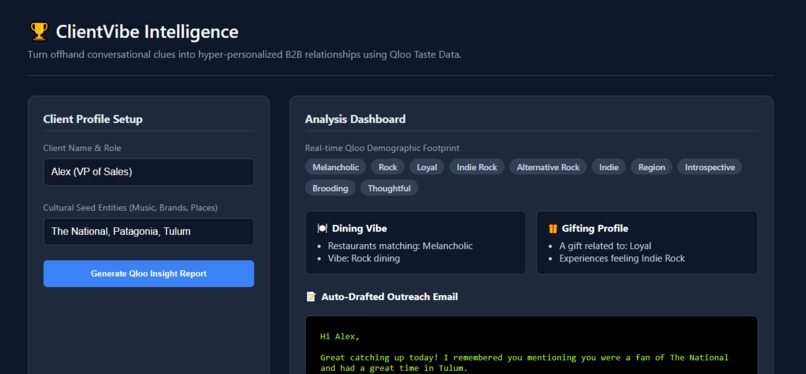Click 'Restaurants matching: Melancholic' bullet
This screenshot has height=374, width=806.
(400, 246)
